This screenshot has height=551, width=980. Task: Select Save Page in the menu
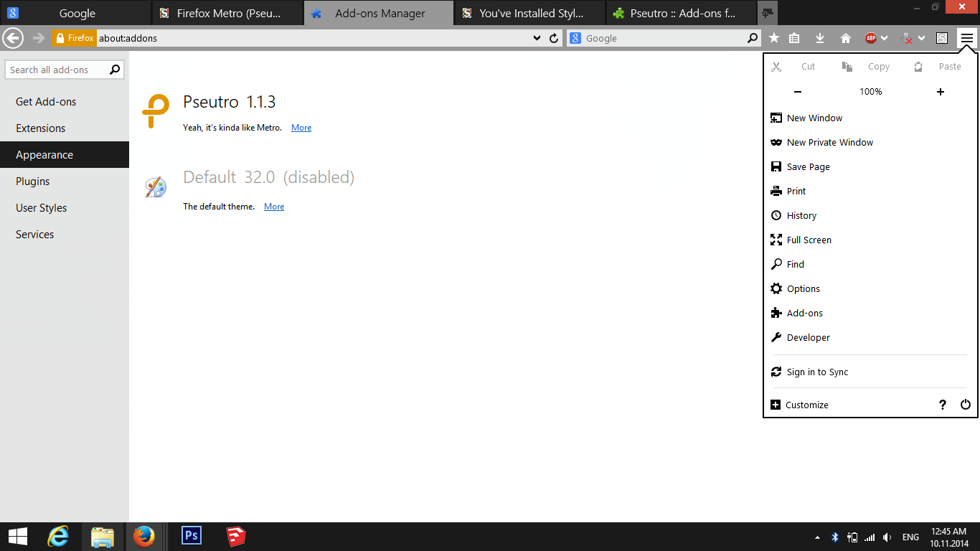click(x=870, y=166)
